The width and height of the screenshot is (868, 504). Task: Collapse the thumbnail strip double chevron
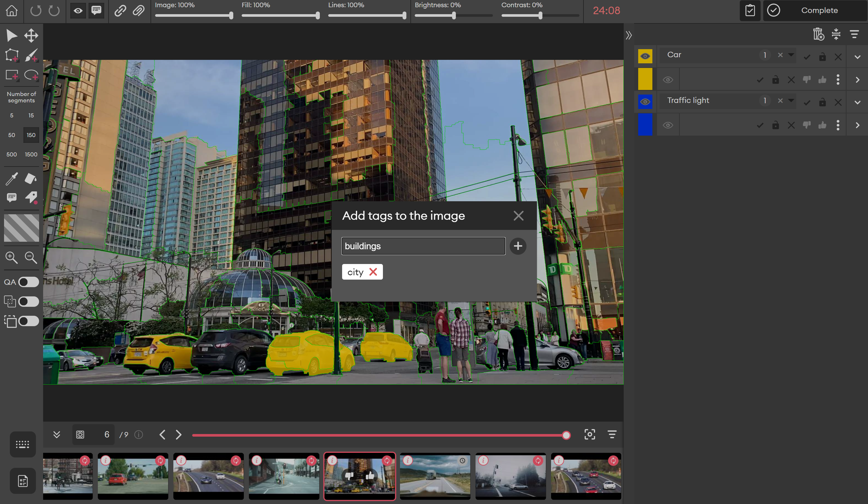pyautogui.click(x=57, y=435)
